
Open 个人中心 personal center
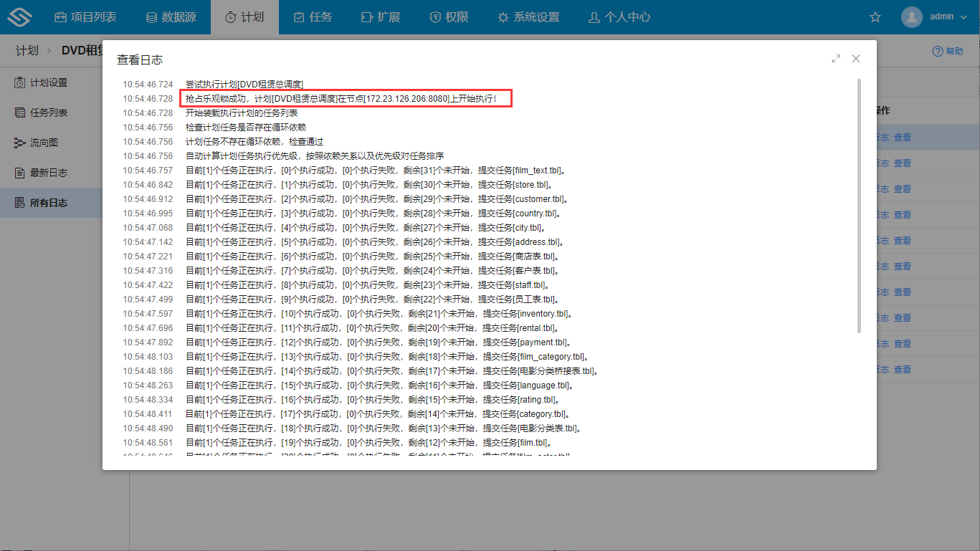(x=619, y=17)
